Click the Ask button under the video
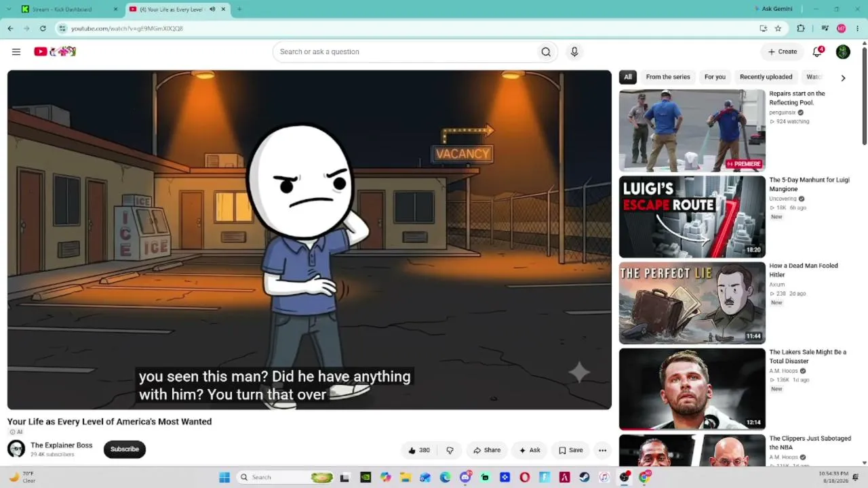Viewport: 868px width, 488px height. pos(530,450)
